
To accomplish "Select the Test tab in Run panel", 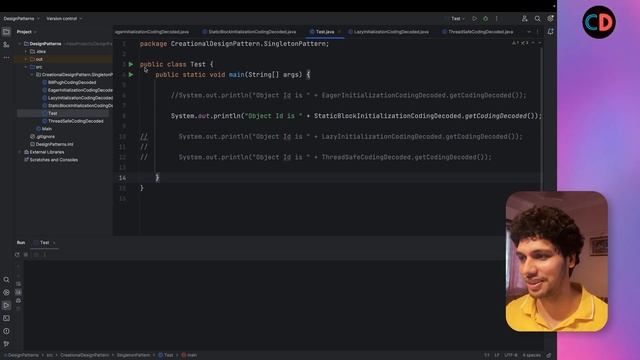I will [44, 242].
